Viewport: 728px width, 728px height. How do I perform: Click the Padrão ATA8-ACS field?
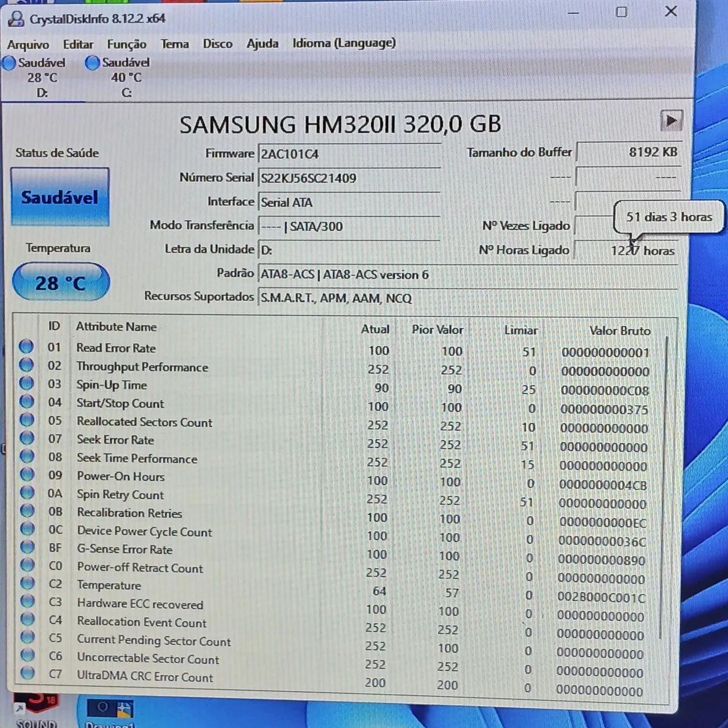[468, 274]
